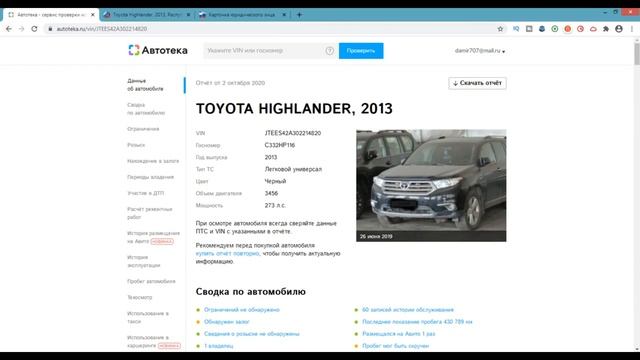
Task: Switch to the Toyota Highlander 2013 tab
Action: point(146,15)
